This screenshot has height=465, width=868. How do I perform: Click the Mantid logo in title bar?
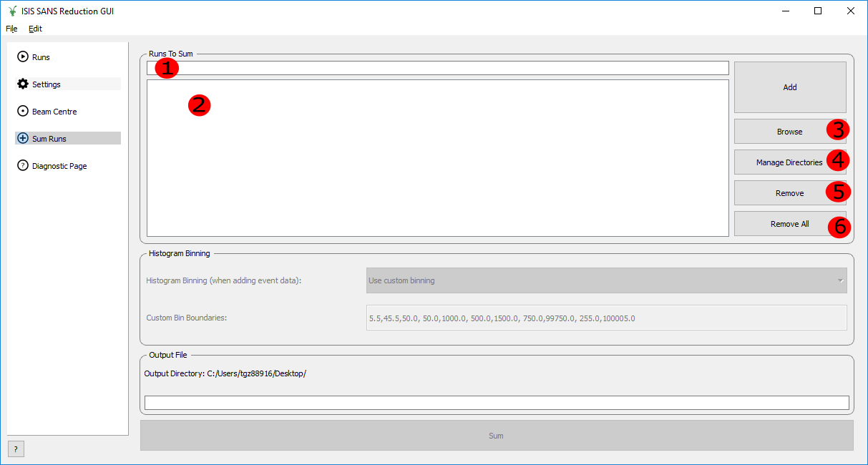coord(12,11)
